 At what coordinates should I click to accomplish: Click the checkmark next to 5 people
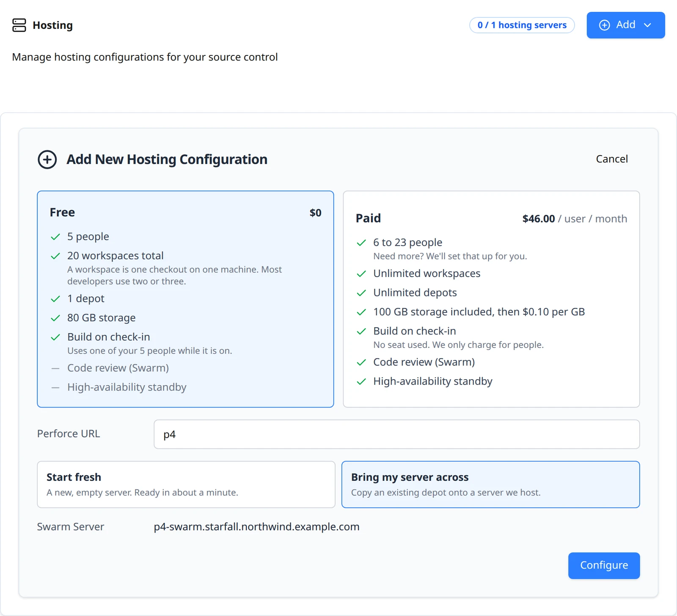(55, 237)
